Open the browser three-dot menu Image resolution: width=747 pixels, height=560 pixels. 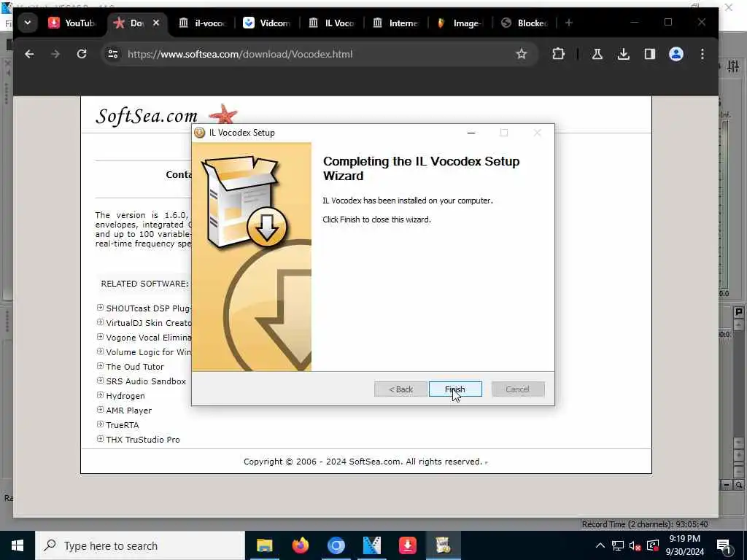coord(703,54)
